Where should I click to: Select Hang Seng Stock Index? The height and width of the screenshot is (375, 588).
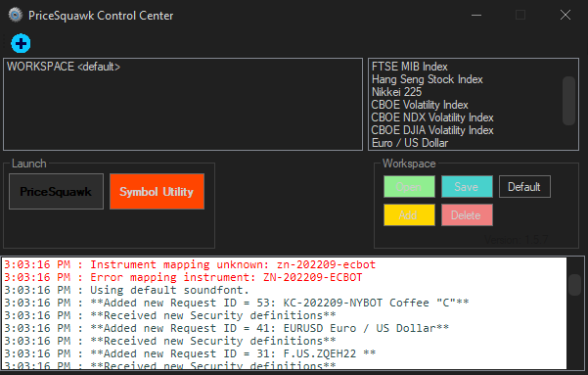pyautogui.click(x=428, y=79)
